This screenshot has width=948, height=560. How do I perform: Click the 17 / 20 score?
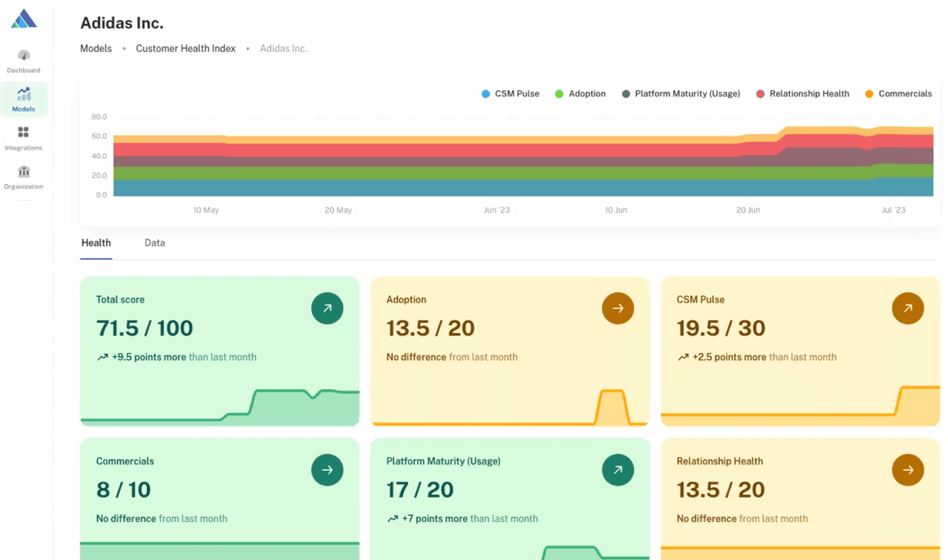pyautogui.click(x=419, y=490)
